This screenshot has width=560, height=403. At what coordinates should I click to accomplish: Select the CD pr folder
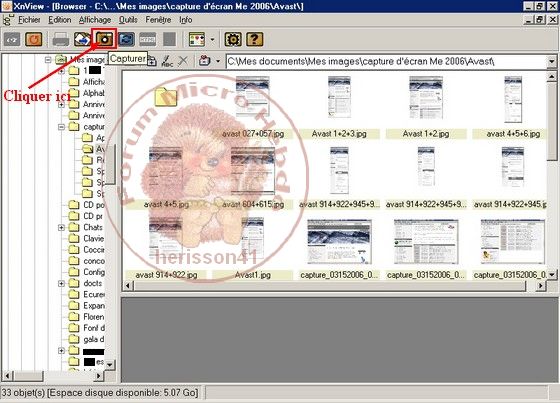point(86,216)
